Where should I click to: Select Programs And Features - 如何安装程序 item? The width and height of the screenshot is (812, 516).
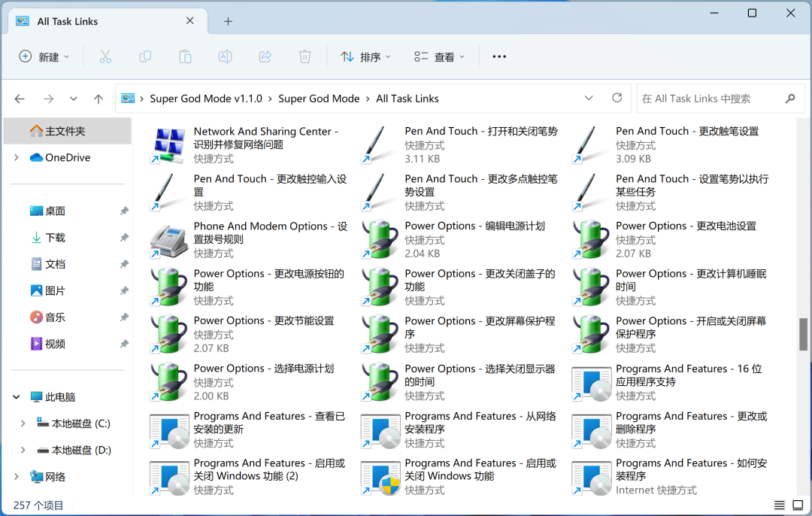672,477
